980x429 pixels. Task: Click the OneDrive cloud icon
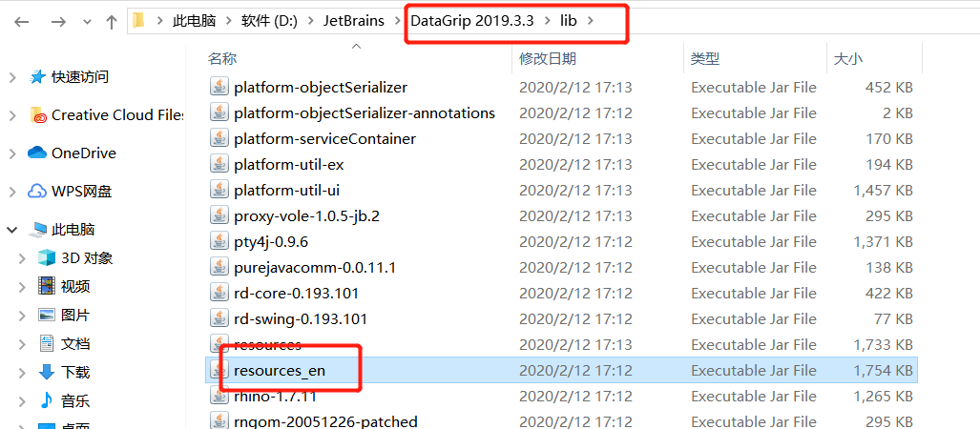(x=37, y=153)
